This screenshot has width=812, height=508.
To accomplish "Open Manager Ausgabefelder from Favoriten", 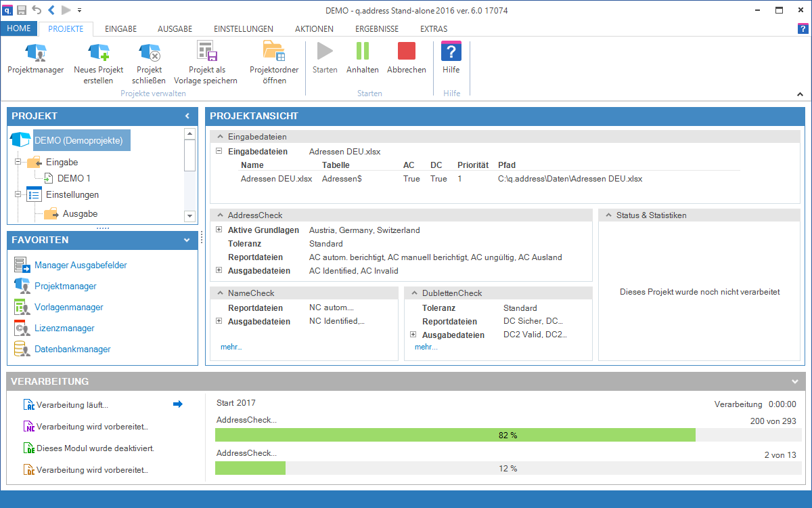I will pos(81,266).
